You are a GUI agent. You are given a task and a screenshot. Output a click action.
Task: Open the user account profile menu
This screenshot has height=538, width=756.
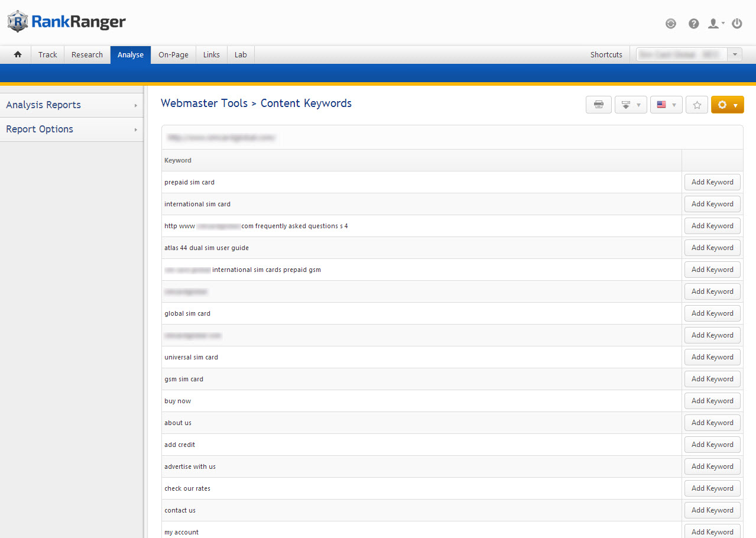pos(715,24)
